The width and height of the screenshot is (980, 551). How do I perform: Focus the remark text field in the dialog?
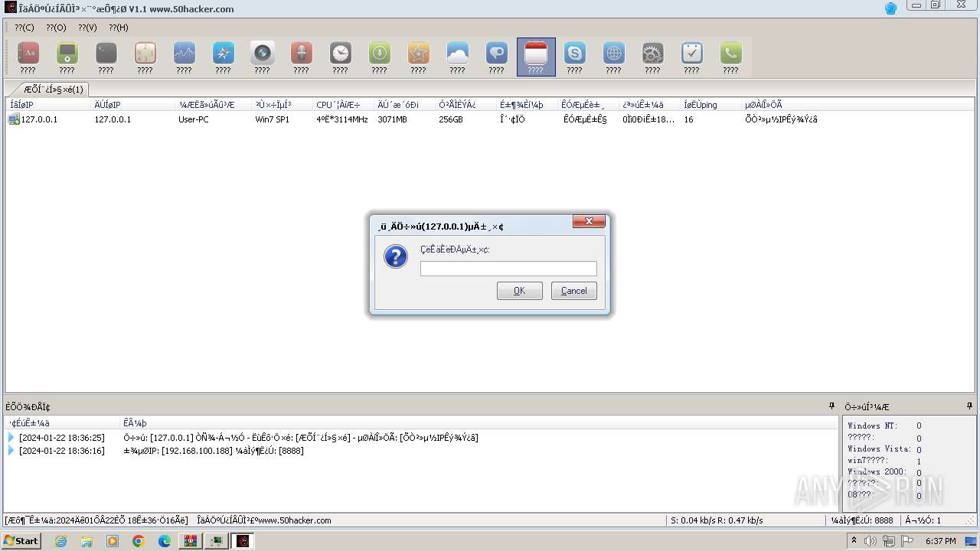(x=508, y=269)
